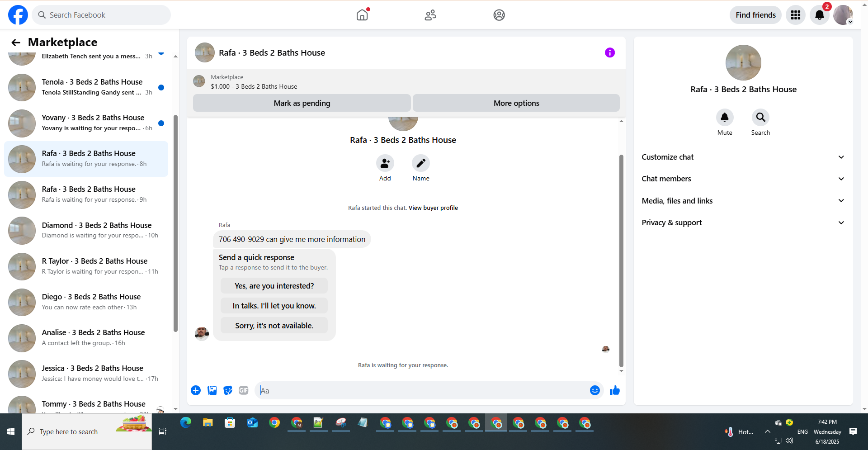
Task: Open the Diego conversation
Action: coord(86,302)
